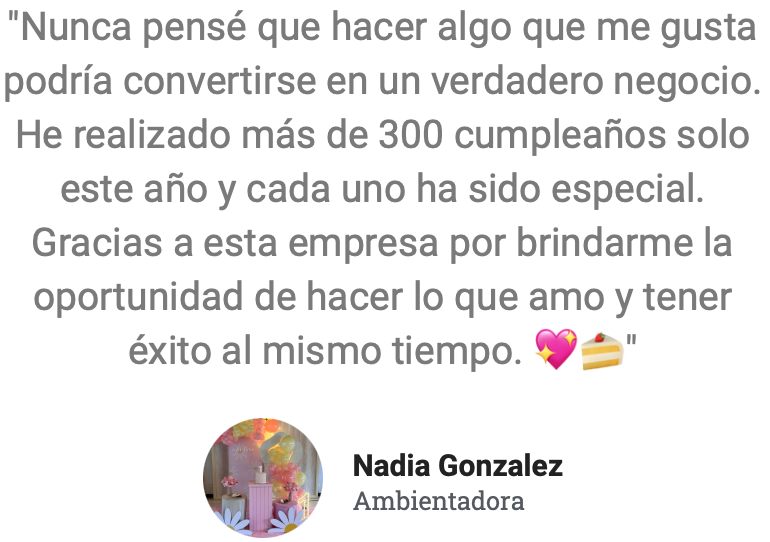
Task: Click the closing quotation mark after cake emoji
Action: coord(631,341)
